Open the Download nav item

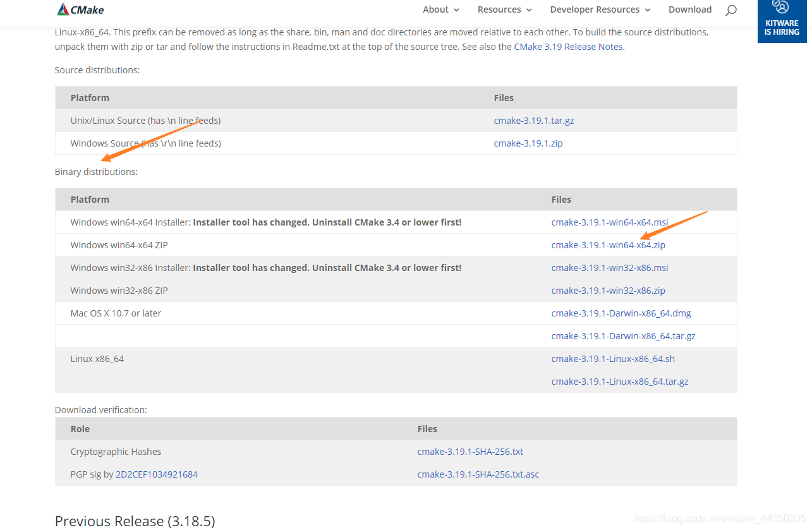690,9
